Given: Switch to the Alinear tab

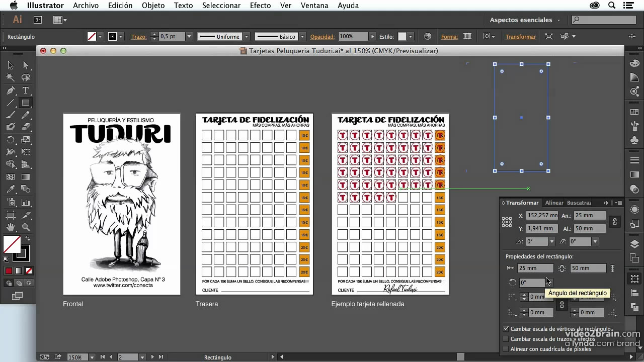Looking at the screenshot, I should pos(554,203).
